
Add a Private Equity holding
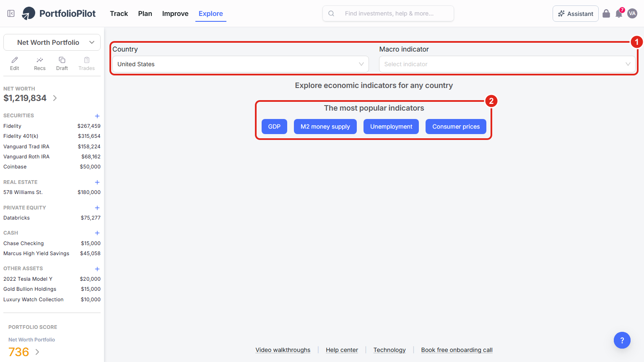[x=97, y=208]
